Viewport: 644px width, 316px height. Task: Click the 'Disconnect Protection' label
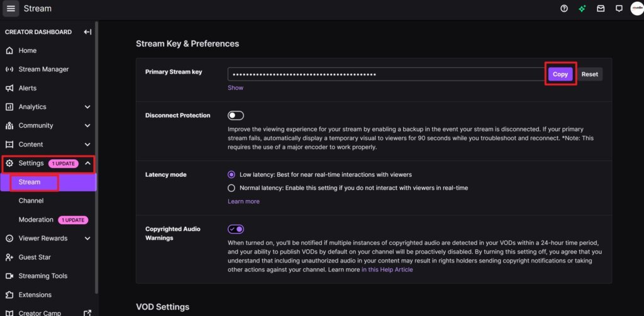[178, 115]
